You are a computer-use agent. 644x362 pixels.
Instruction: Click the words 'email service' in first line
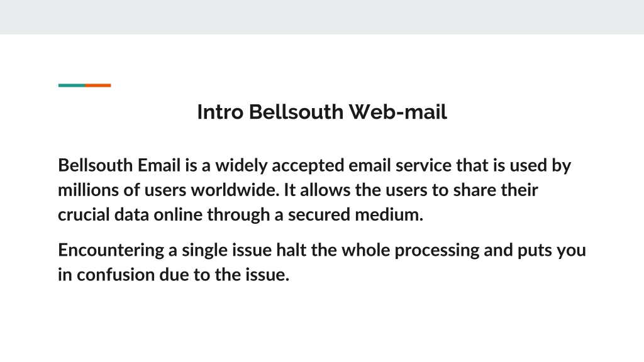pos(400,165)
